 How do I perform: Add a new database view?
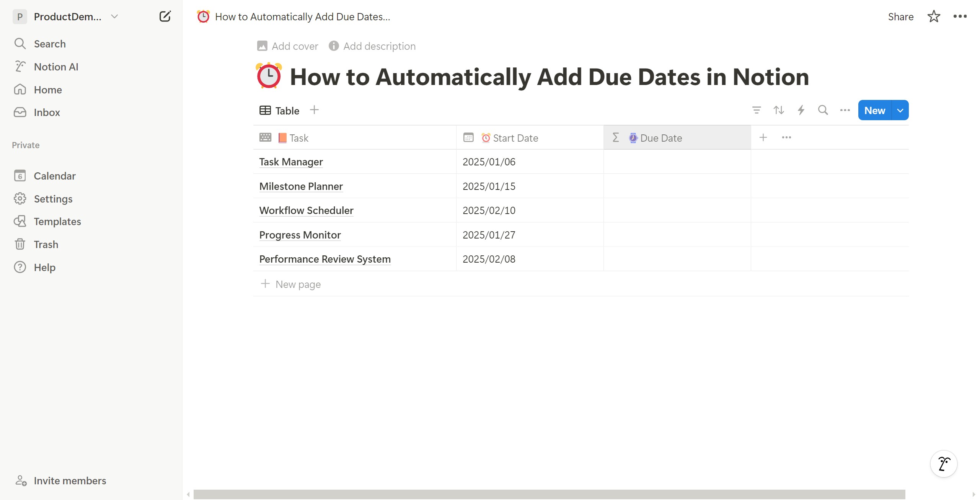[314, 110]
